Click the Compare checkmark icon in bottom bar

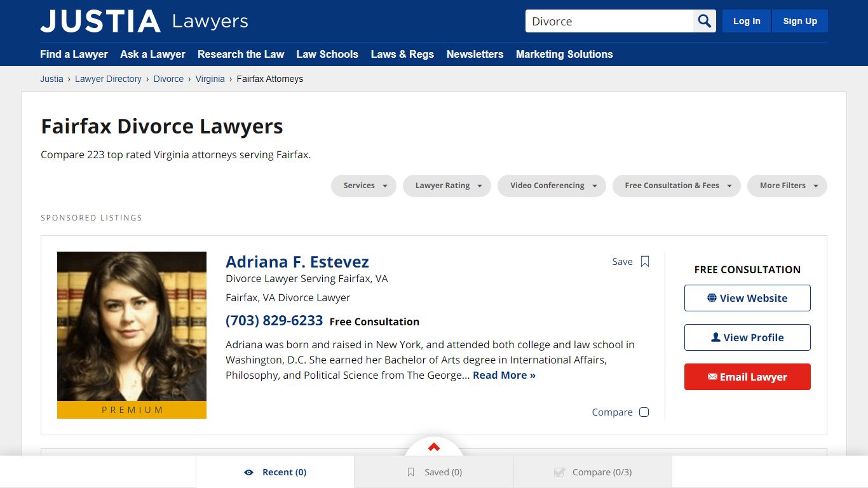coord(560,472)
